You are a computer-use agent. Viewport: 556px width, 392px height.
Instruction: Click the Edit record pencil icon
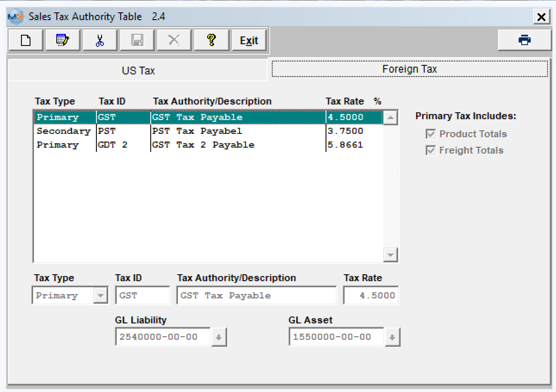(63, 40)
